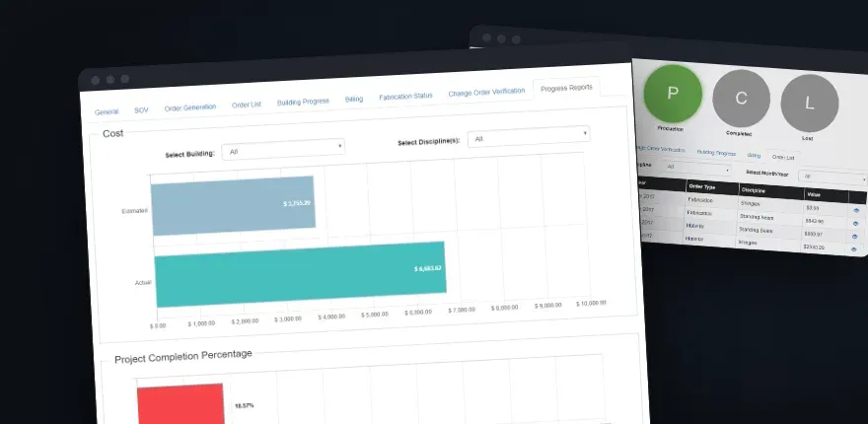The height and width of the screenshot is (424, 868).
Task: Click the $ 5,000.00 axis tick label
Action: [x=375, y=315]
